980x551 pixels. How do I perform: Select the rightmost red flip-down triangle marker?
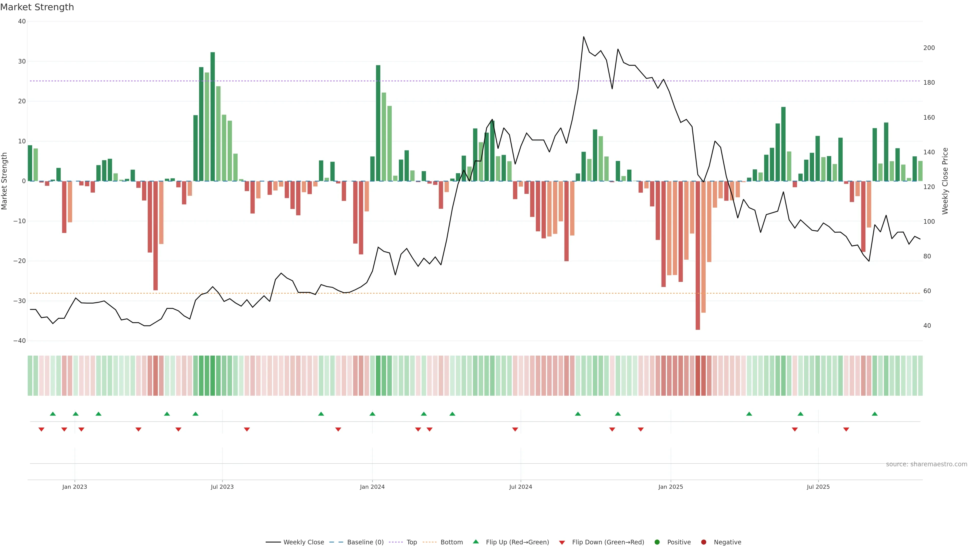[846, 429]
